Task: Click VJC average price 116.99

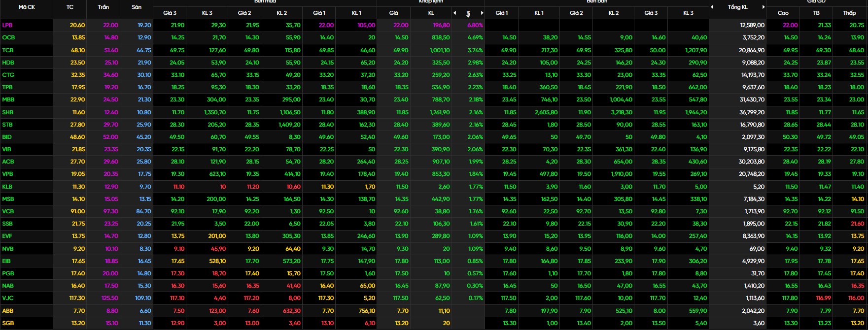Action: (823, 298)
